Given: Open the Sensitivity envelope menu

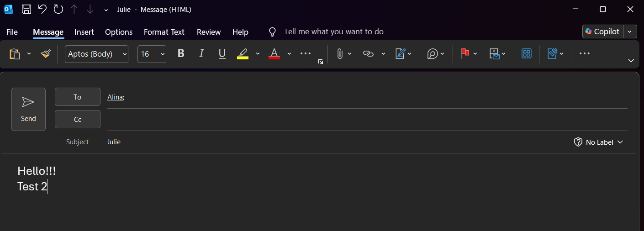Looking at the screenshot, I should tap(497, 54).
